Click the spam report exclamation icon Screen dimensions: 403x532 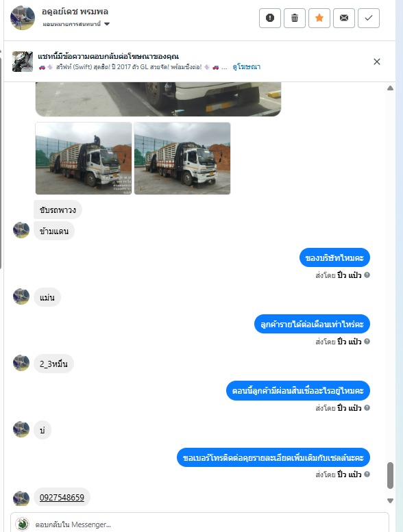(x=270, y=18)
